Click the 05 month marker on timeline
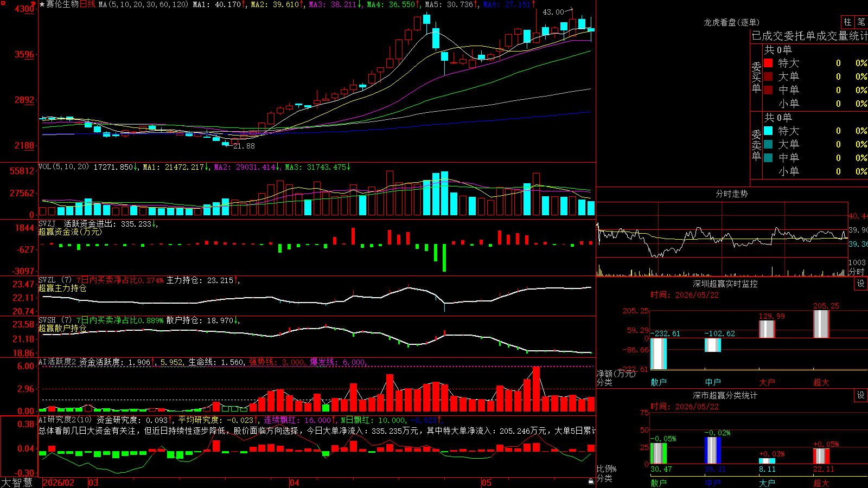 pos(487,483)
